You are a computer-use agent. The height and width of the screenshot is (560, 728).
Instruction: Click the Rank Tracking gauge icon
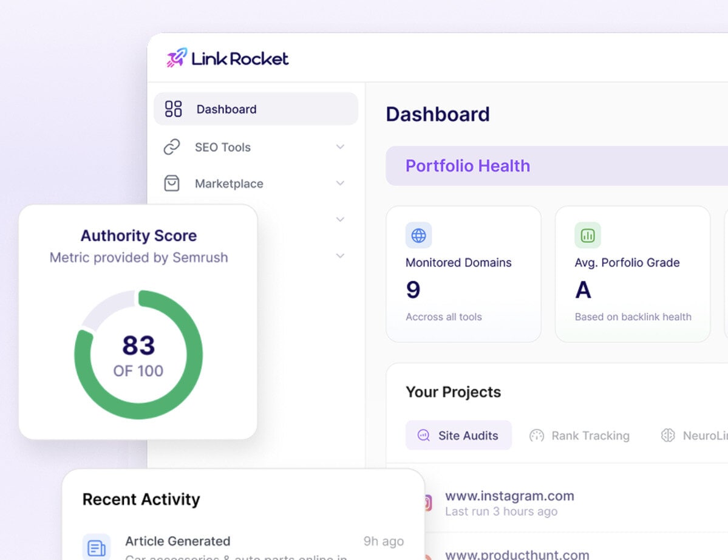coord(537,435)
